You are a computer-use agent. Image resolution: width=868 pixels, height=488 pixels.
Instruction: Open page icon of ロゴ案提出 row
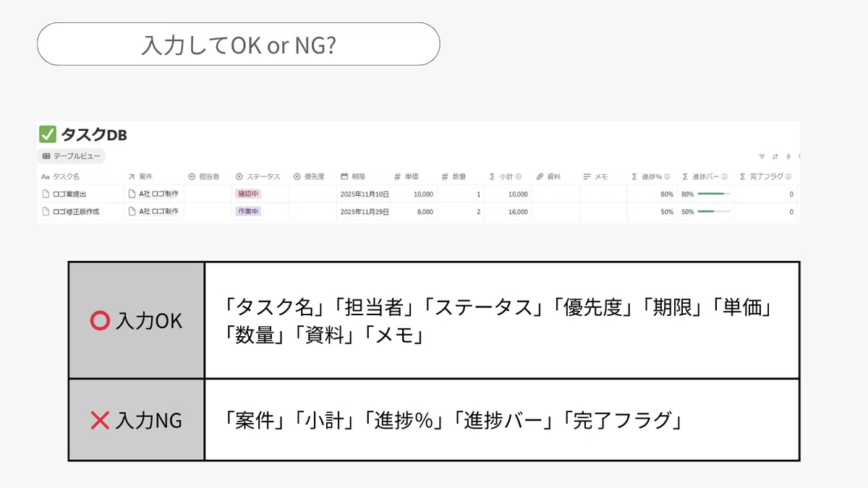pyautogui.click(x=45, y=194)
